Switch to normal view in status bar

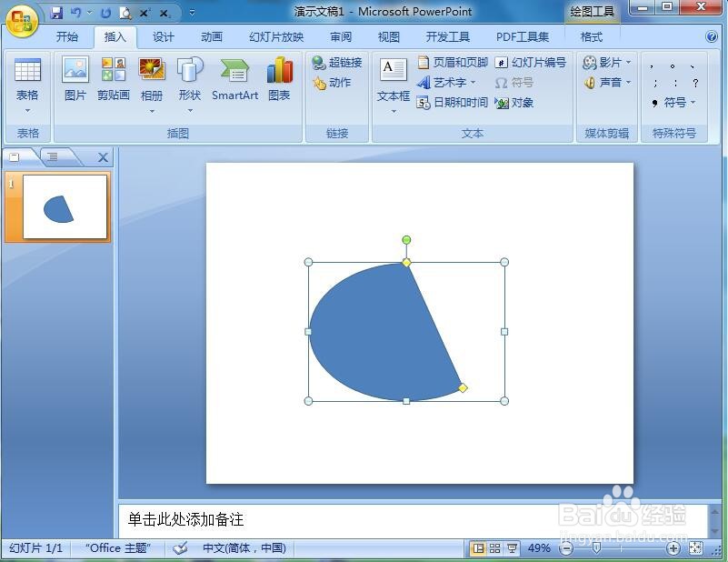[x=478, y=548]
